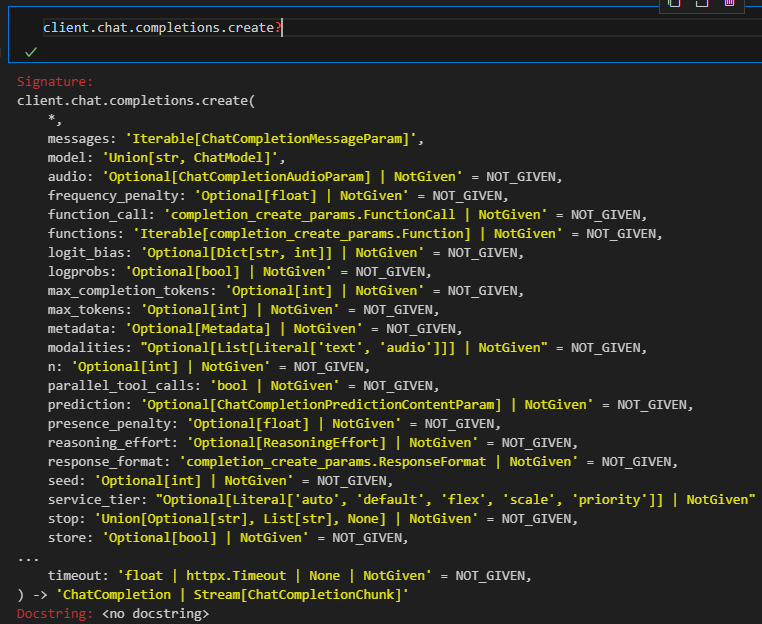The width and height of the screenshot is (762, 624).
Task: Click the green cell execution success checkmark
Action: (x=31, y=52)
